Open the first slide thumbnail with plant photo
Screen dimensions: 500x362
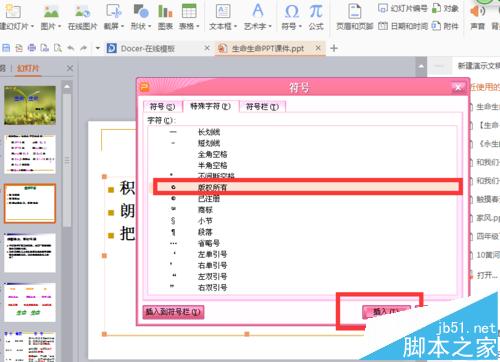[30, 105]
